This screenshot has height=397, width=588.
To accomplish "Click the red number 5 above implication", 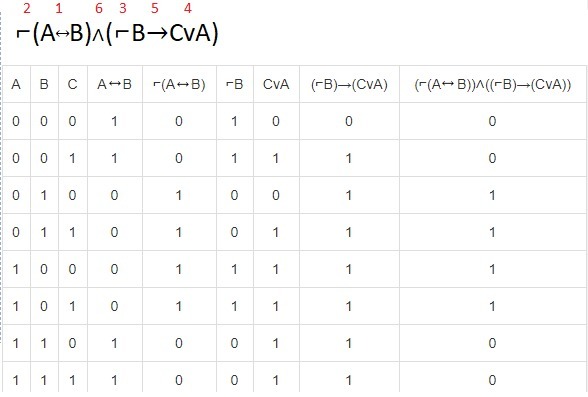I will [x=155, y=8].
